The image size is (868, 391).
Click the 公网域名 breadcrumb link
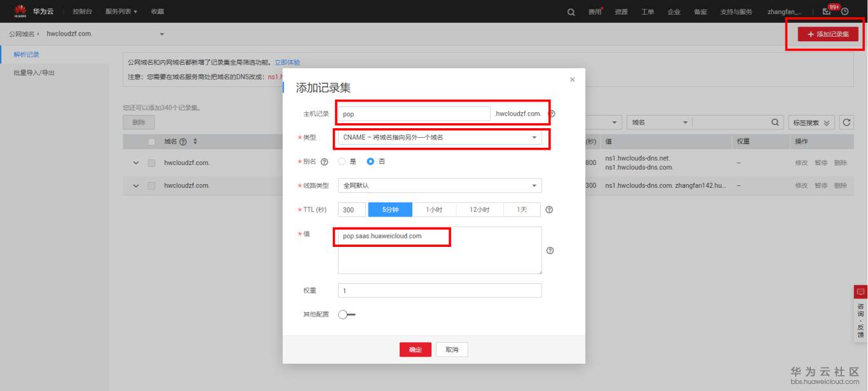(x=22, y=34)
